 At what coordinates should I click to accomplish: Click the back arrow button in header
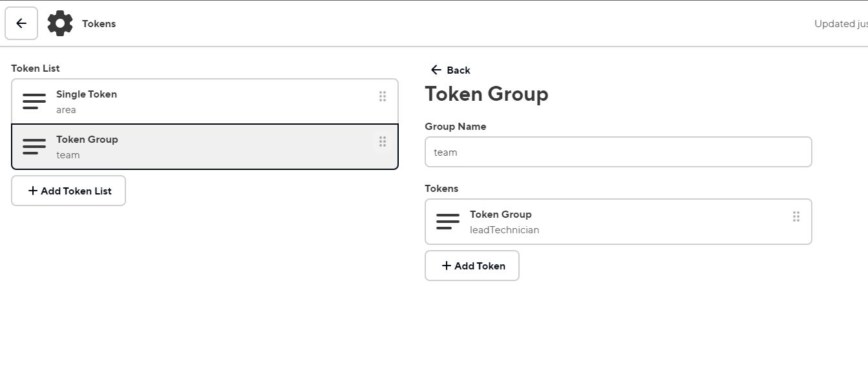click(x=21, y=23)
